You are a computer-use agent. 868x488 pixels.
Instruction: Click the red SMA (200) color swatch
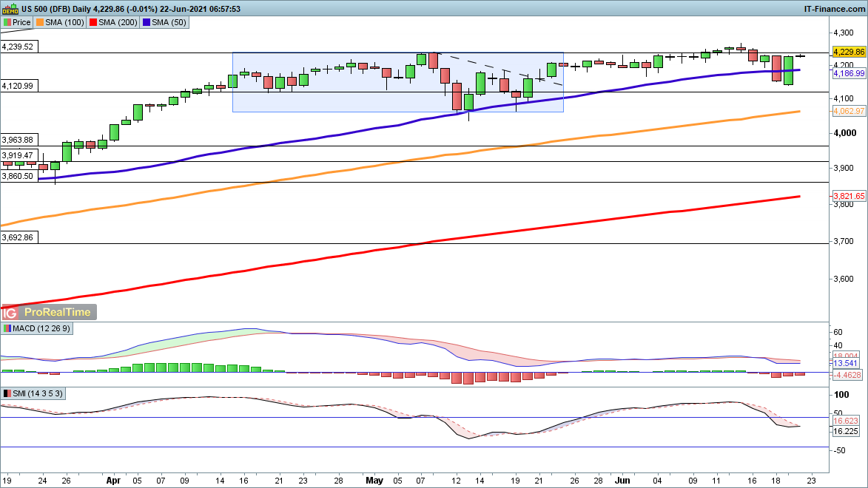pos(94,22)
